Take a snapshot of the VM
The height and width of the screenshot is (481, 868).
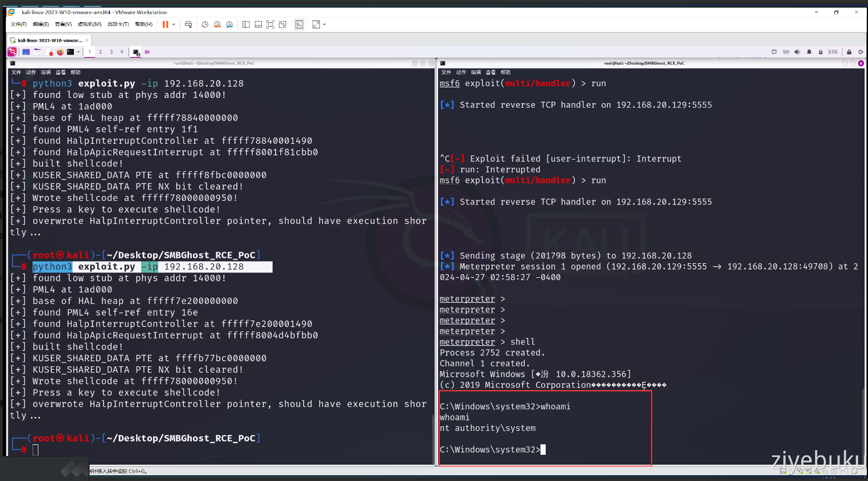205,24
